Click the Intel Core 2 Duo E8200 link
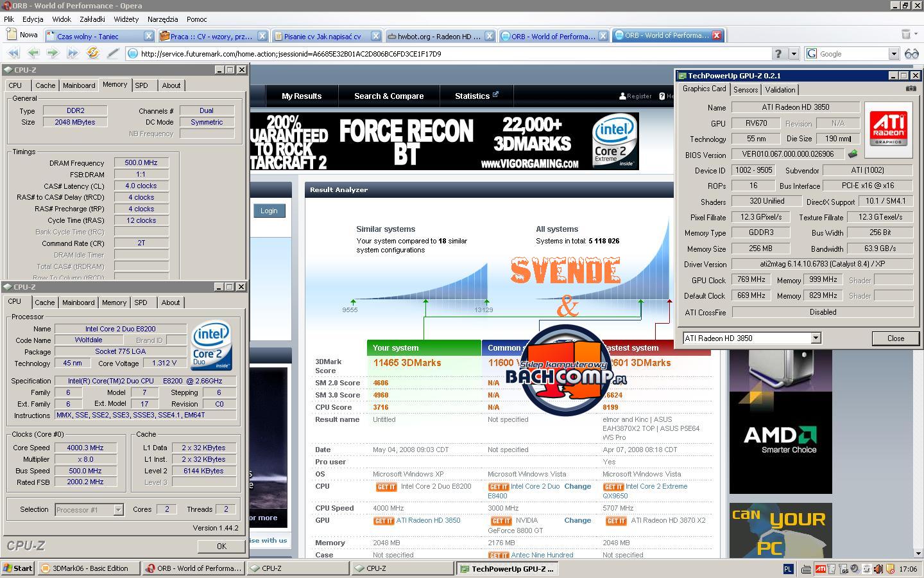The width and height of the screenshot is (924, 578). click(x=436, y=487)
